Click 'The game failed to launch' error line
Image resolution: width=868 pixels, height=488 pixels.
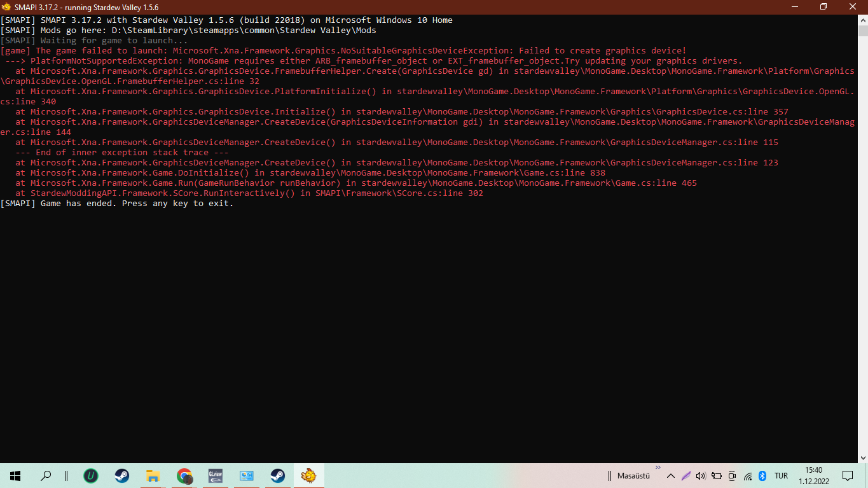click(x=343, y=51)
